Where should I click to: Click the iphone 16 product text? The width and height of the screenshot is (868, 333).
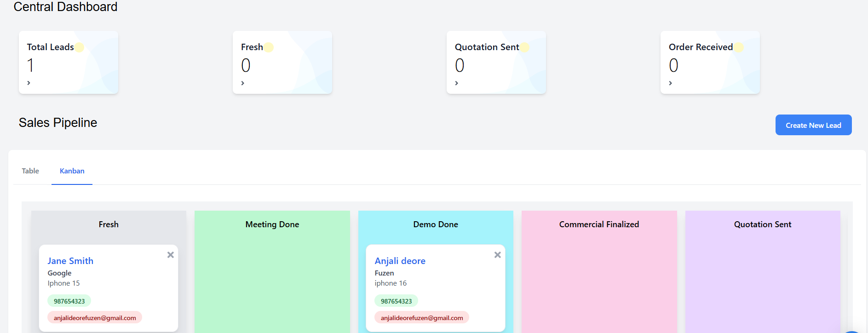coord(391,283)
